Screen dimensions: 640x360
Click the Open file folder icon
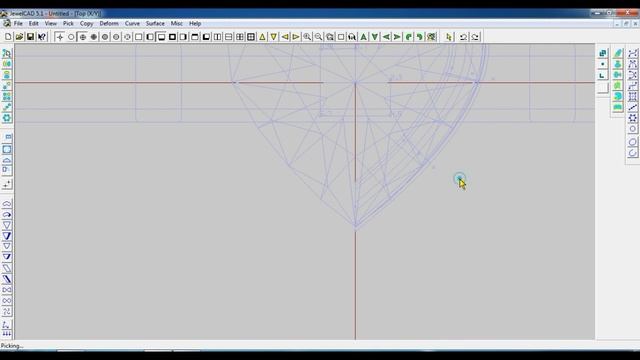[x=19, y=37]
